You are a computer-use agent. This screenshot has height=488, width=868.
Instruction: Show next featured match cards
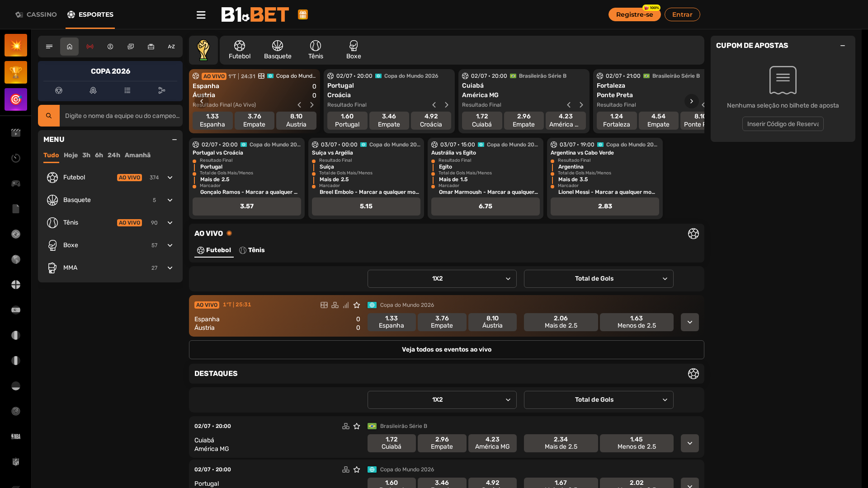point(691,101)
